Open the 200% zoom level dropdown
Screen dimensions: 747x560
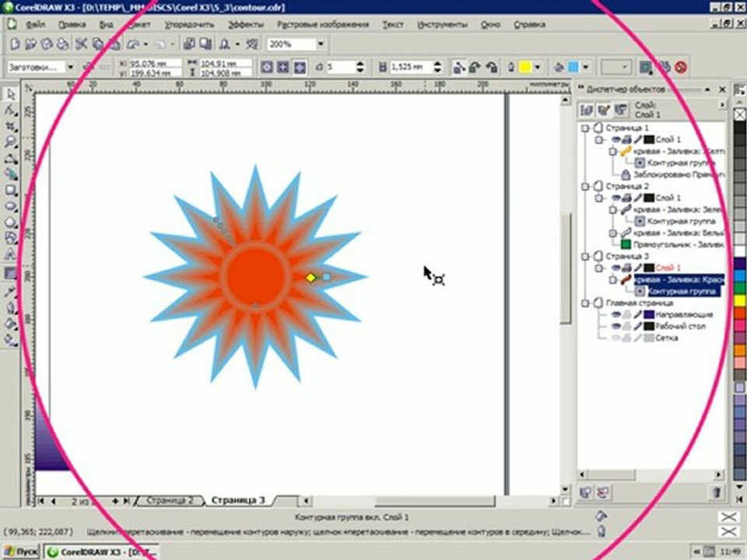321,44
